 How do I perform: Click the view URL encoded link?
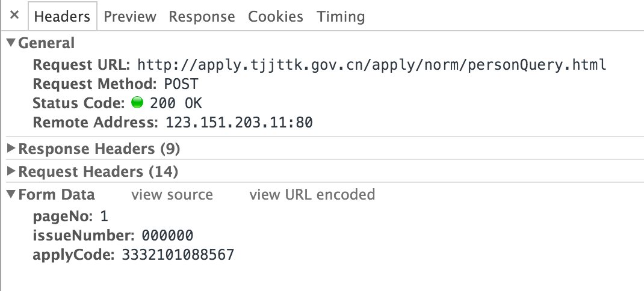(312, 194)
